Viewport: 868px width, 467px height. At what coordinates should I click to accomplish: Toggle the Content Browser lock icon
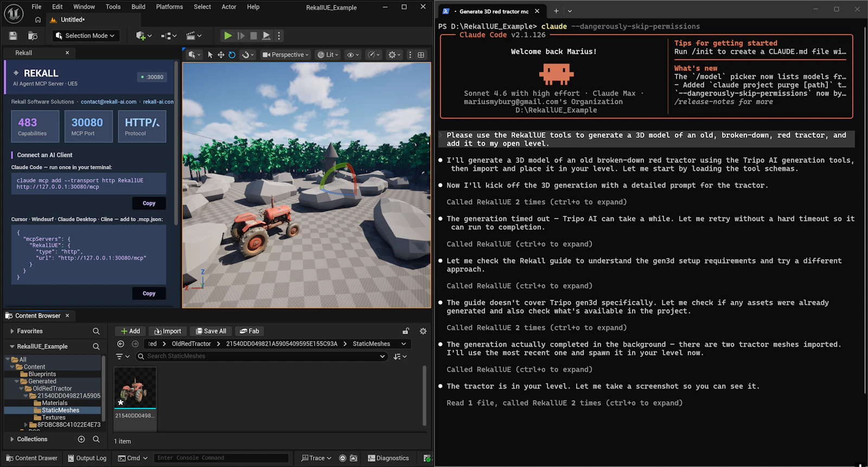coord(406,331)
